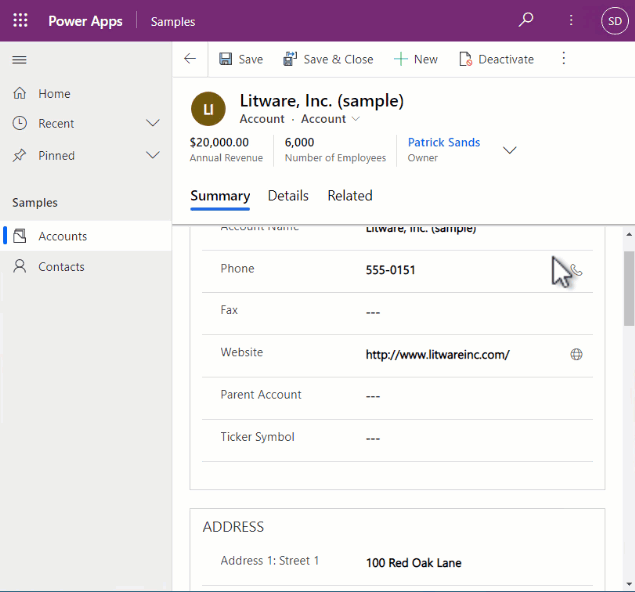The height and width of the screenshot is (592, 635).
Task: Open the Related tab
Action: (350, 196)
